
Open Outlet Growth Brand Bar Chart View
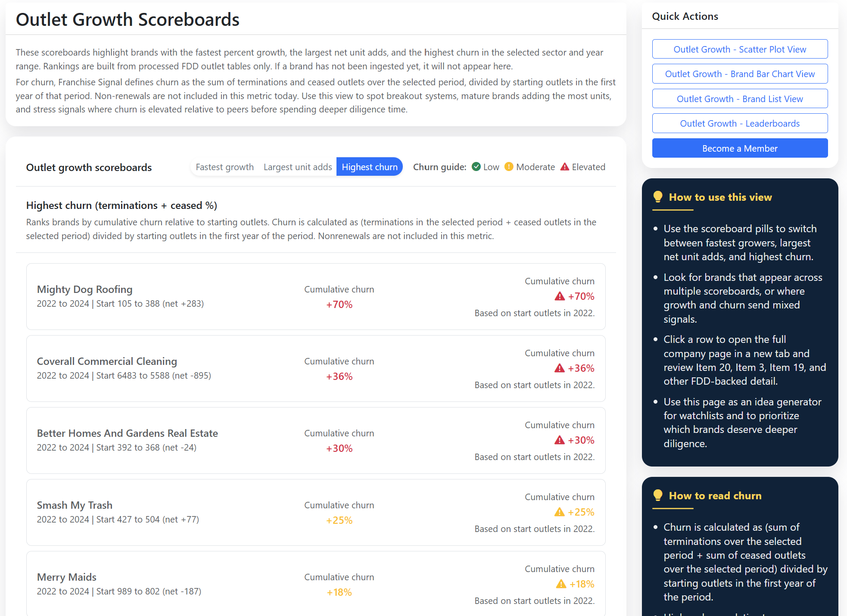[740, 74]
